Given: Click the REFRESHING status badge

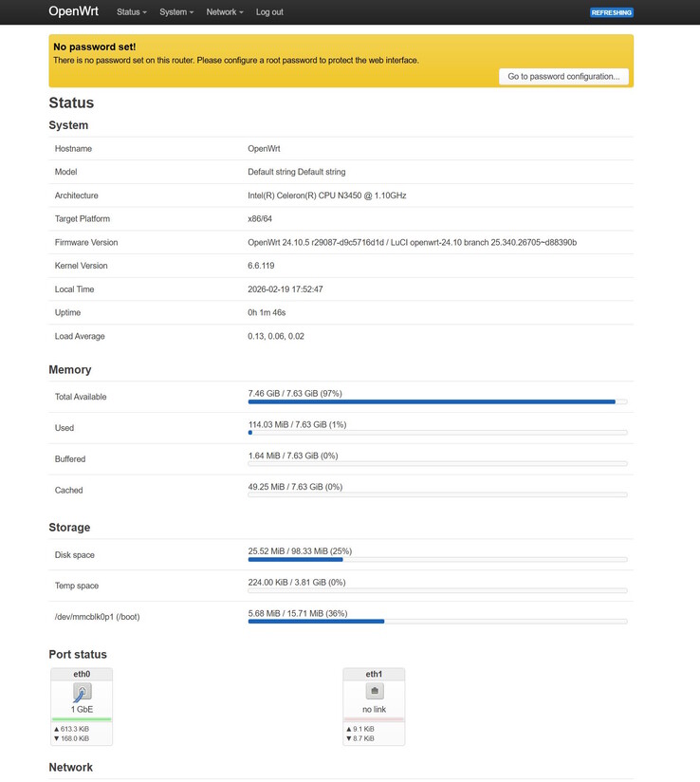Looking at the screenshot, I should 611,12.
